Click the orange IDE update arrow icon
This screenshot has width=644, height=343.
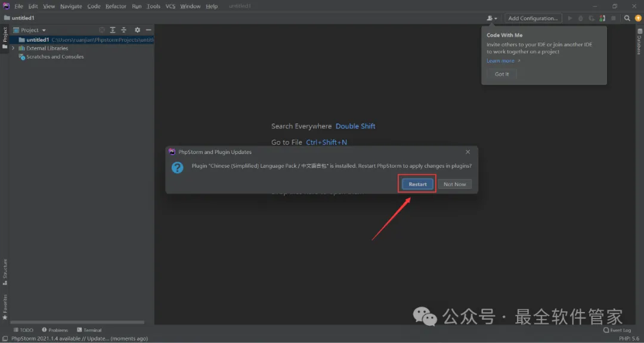[638, 18]
